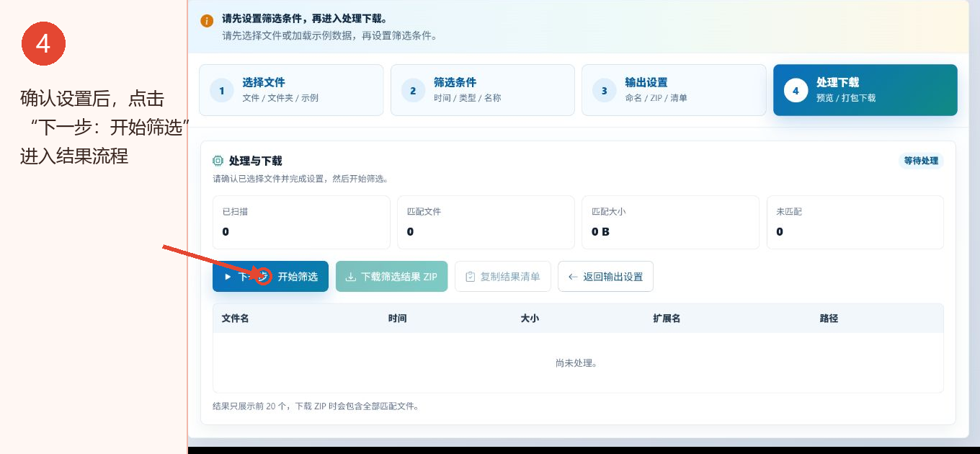The width and height of the screenshot is (980, 454).
Task: Click the download icon on the ZIP button
Action: coord(351,277)
